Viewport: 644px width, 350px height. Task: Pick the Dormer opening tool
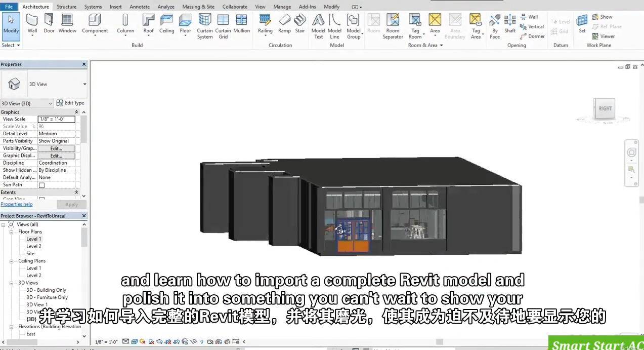(532, 36)
